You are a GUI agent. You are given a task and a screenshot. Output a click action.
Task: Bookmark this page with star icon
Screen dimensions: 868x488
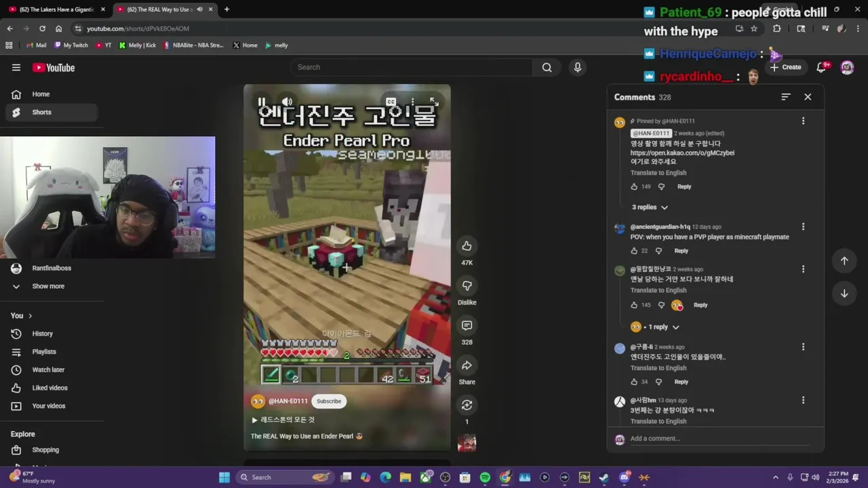(x=754, y=28)
